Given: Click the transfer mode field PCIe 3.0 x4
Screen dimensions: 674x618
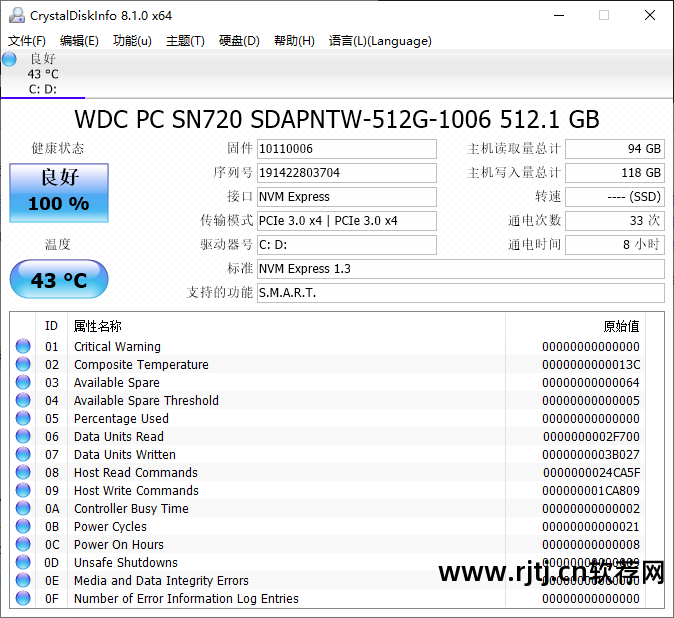Looking at the screenshot, I should coord(346,221).
